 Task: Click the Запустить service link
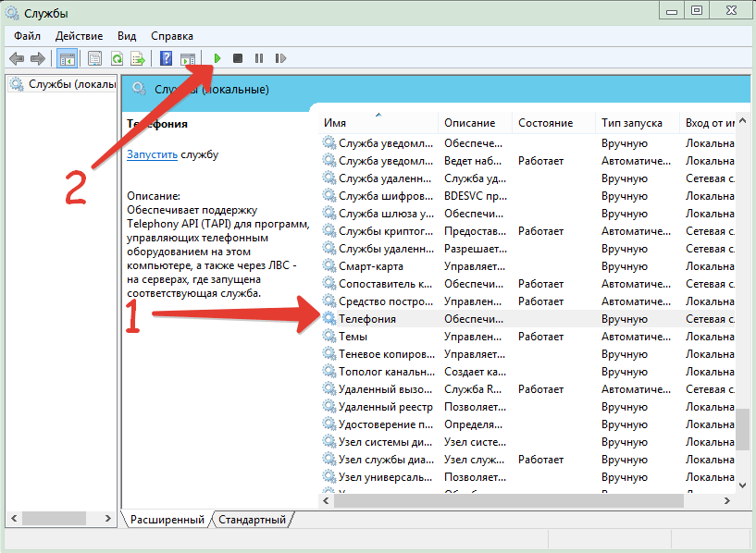[x=152, y=154]
